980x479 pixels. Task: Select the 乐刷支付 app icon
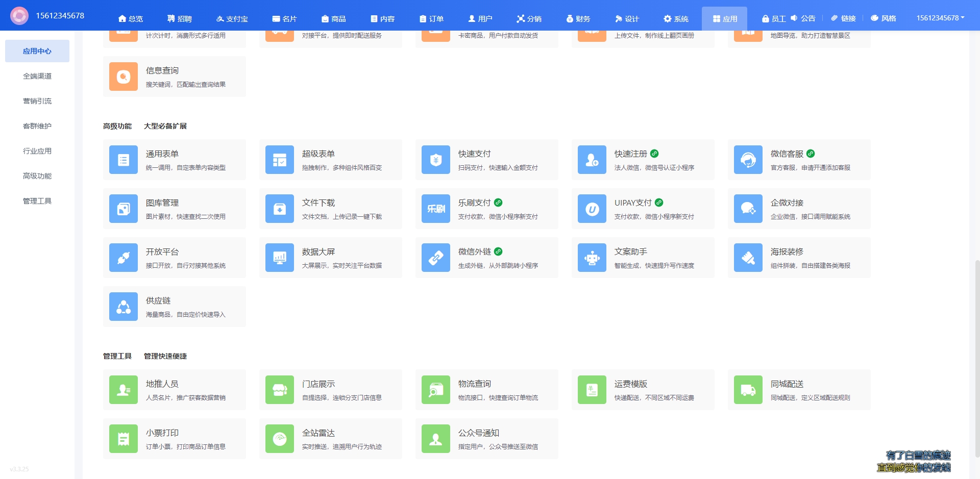[436, 209]
